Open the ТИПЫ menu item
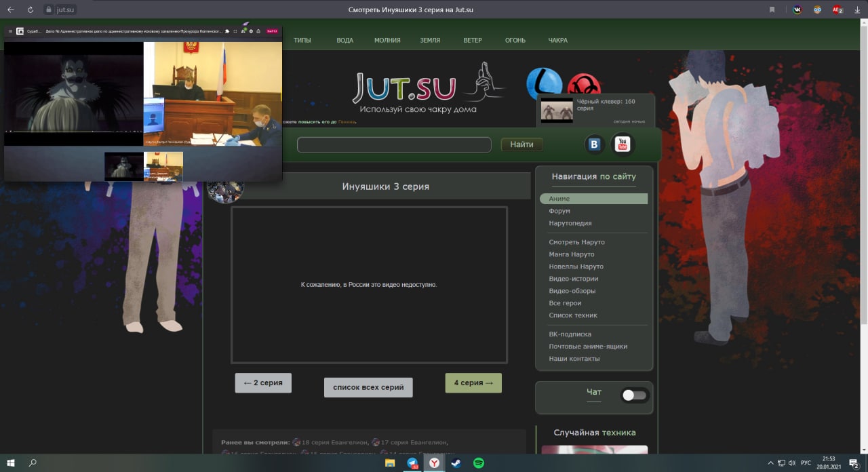868x472 pixels. click(302, 40)
